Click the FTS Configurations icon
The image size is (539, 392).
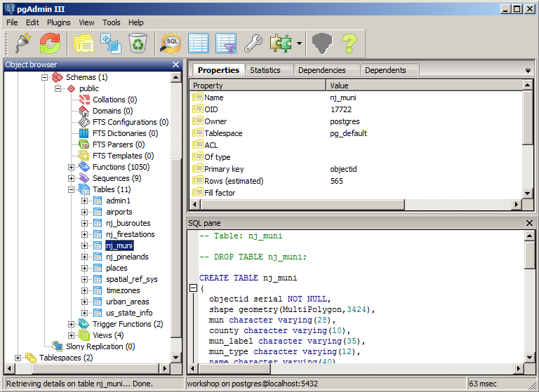point(84,122)
